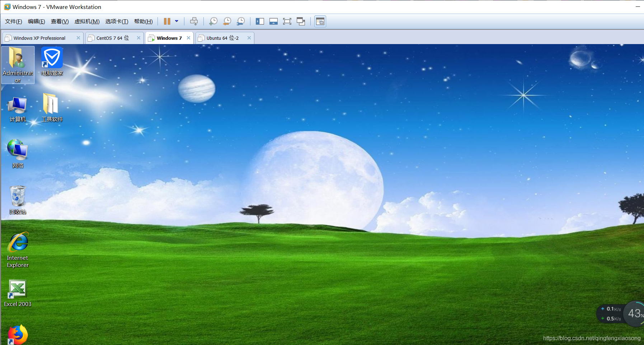Click the 43% memory usage floating ball
Image resolution: width=644 pixels, height=345 pixels.
[634, 314]
